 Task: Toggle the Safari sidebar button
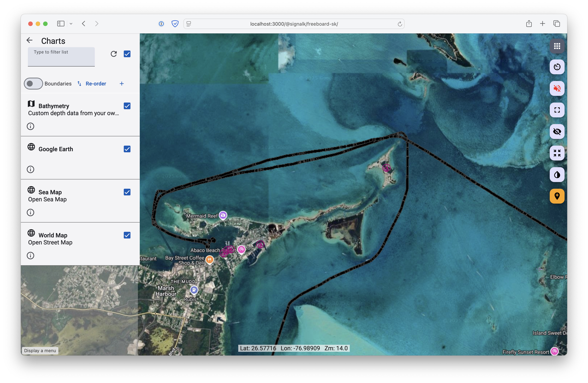pos(61,24)
